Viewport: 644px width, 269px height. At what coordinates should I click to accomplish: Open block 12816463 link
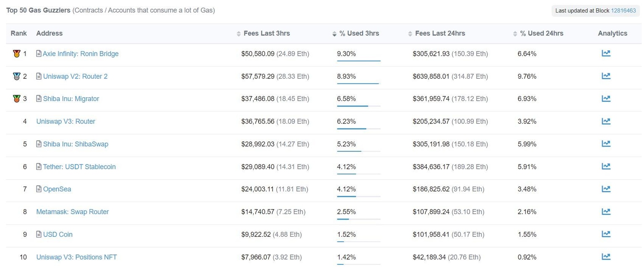623,10
